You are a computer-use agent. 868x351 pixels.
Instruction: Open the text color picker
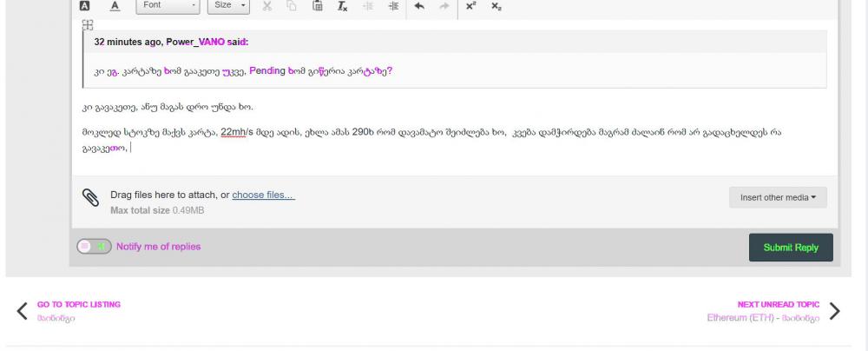[115, 6]
